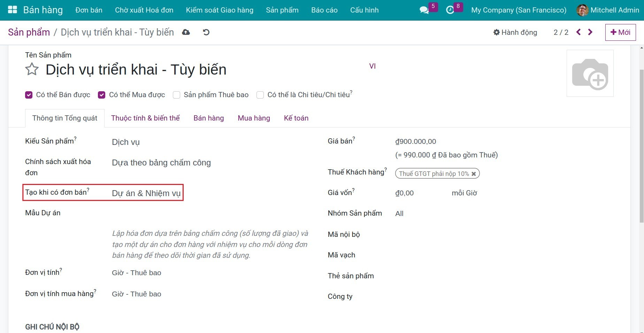Open the Báo cáo menu

324,10
